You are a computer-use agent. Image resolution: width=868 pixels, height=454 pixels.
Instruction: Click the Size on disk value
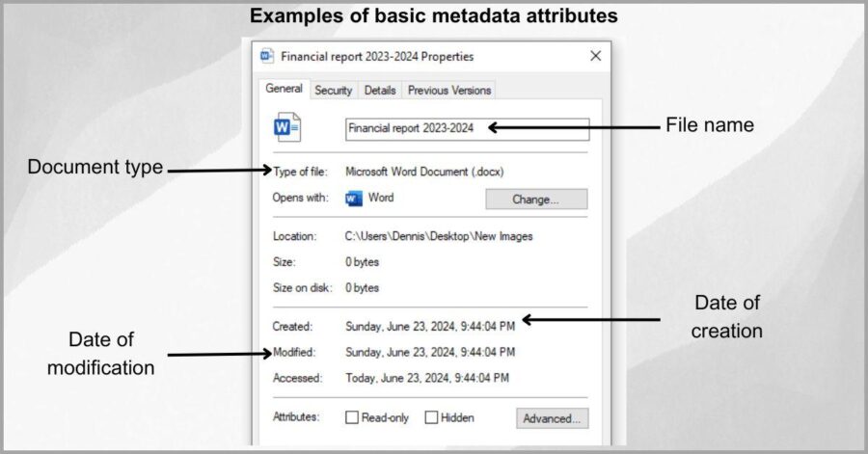[363, 288]
